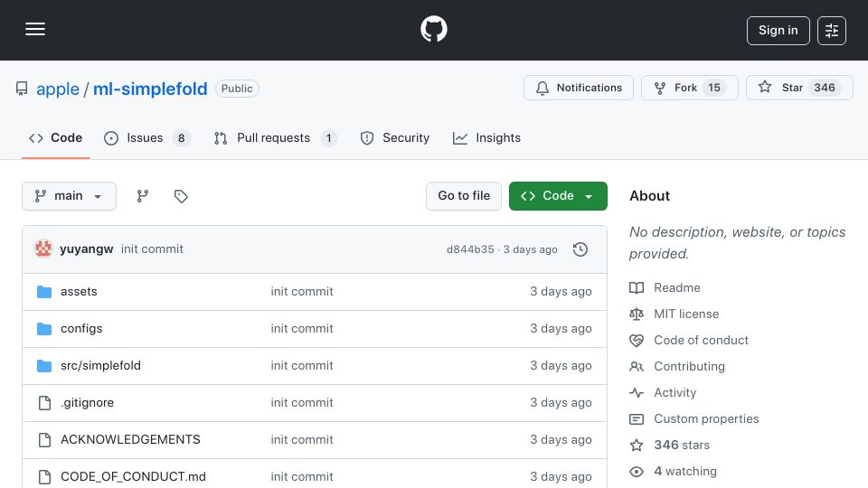Click the Activity pulse icon

637,393
